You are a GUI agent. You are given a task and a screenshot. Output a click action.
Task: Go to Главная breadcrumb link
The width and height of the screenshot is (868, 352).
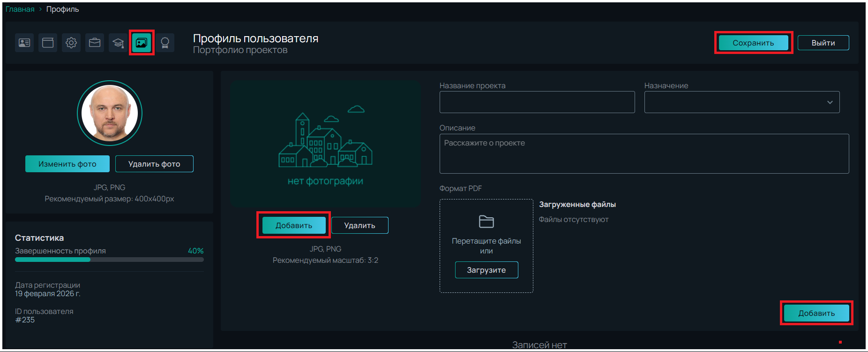[20, 9]
